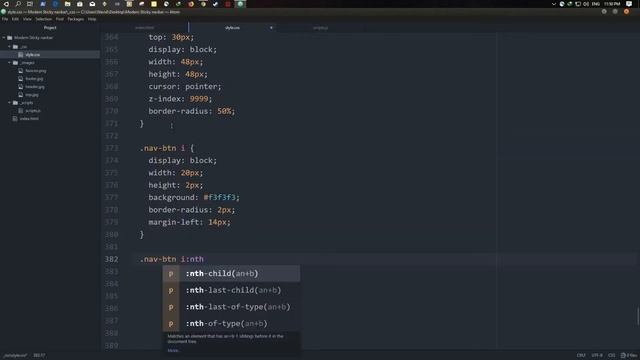Screen dimensions: 640x360
Task: Click the active Atom icon on the taskbar
Action: tap(240, 4)
